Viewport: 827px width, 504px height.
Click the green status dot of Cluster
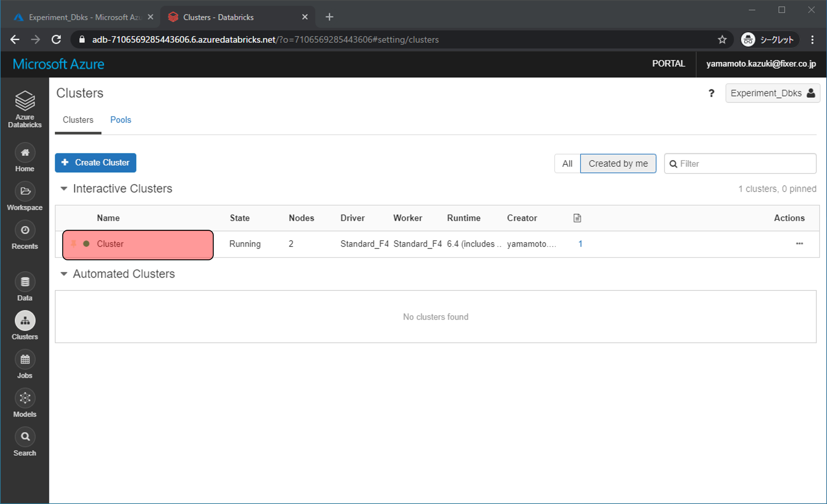click(86, 244)
